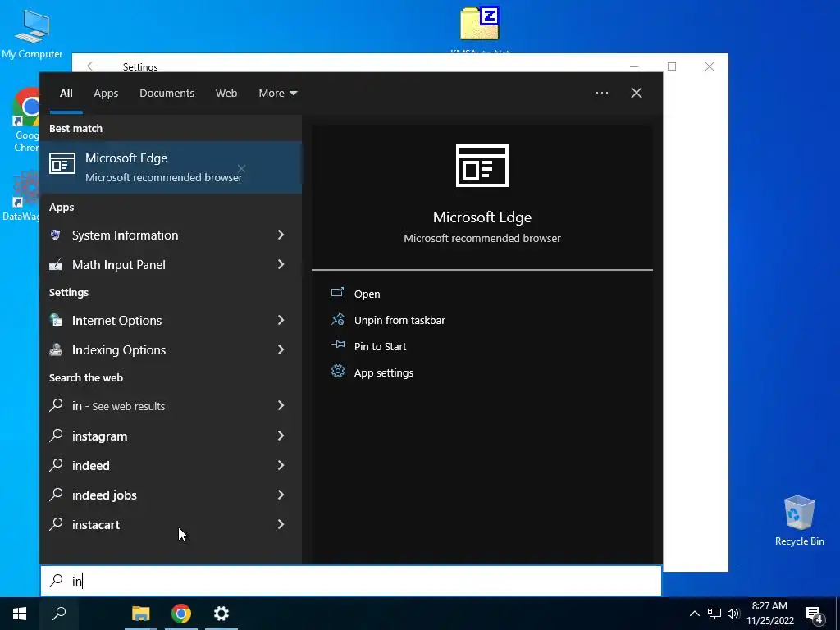Click the volume speaker tray icon
Screen dimensions: 840x630
coord(733,614)
